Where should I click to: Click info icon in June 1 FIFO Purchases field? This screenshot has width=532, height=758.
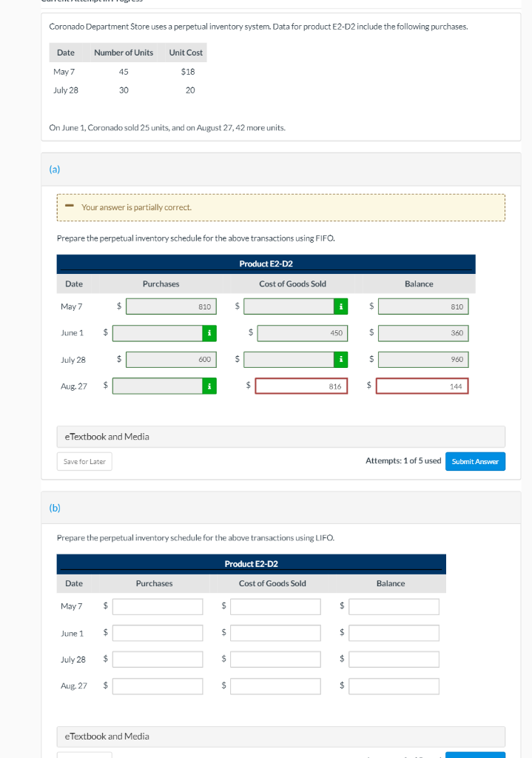pyautogui.click(x=209, y=333)
